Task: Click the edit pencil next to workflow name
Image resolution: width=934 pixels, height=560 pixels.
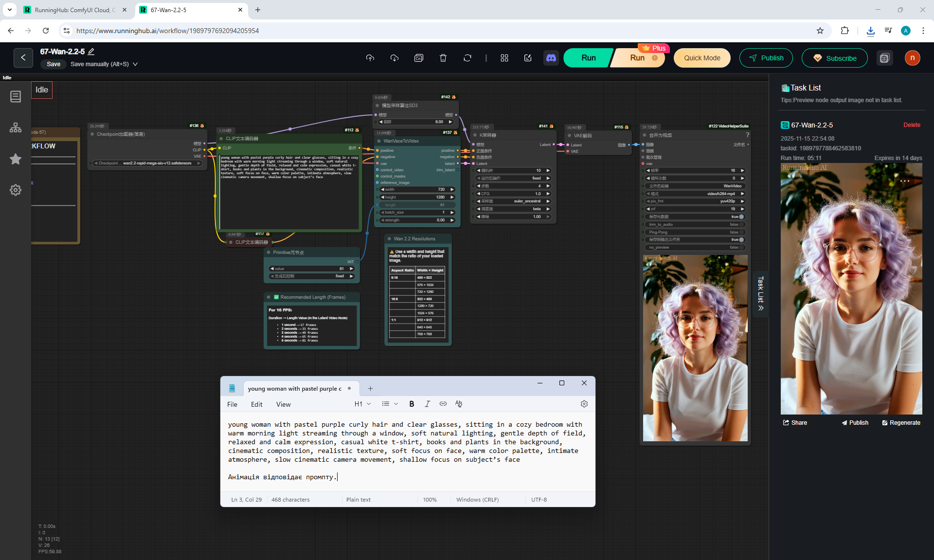Action: tap(91, 52)
